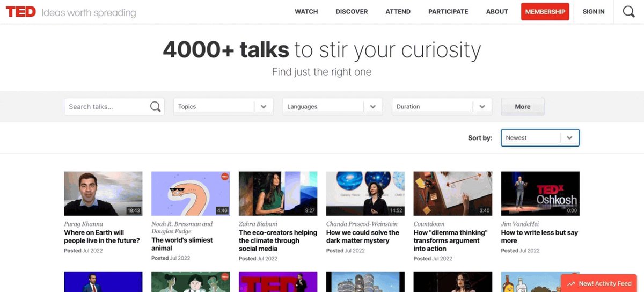This screenshot has height=292, width=644.
Task: Expand the Topics dropdown
Action: click(x=223, y=107)
